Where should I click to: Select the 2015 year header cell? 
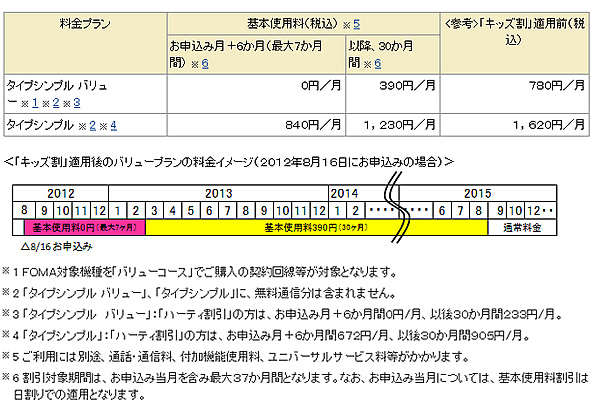pyautogui.click(x=477, y=194)
